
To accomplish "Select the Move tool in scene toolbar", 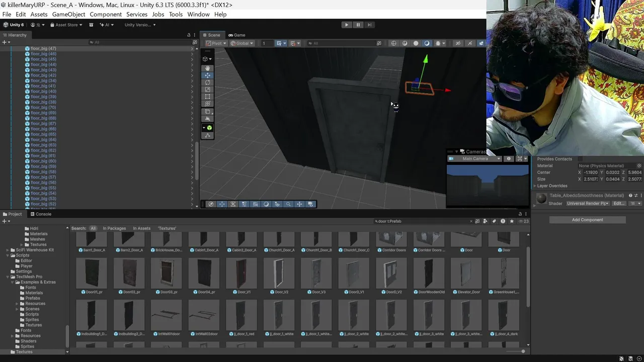I will point(208,75).
